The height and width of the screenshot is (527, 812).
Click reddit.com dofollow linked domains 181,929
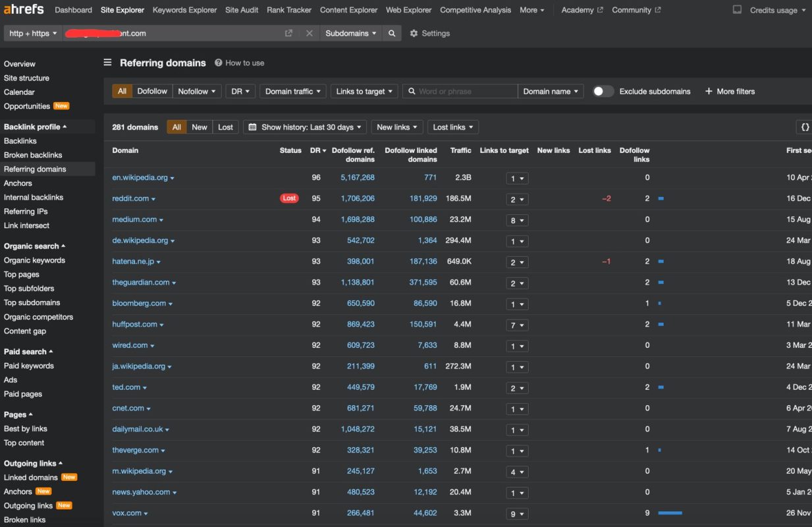[x=423, y=198]
